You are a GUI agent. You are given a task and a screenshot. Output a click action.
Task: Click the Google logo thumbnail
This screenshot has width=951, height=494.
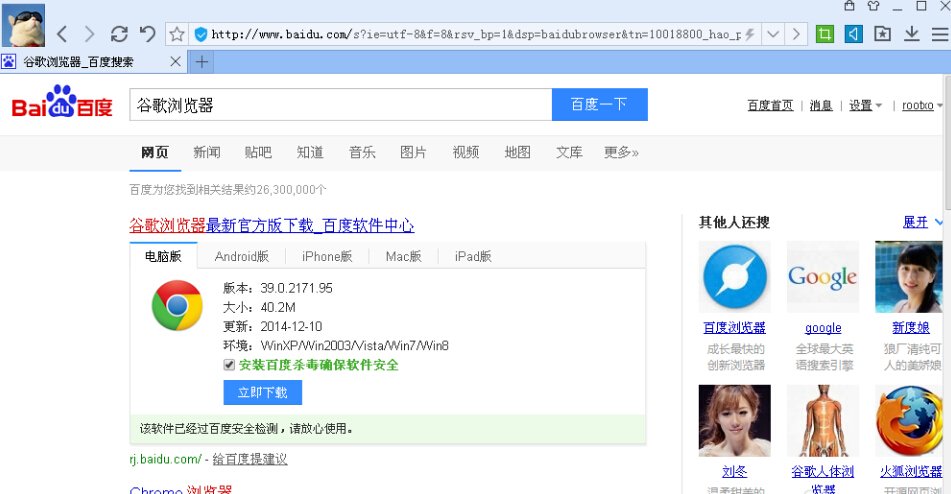tap(823, 277)
